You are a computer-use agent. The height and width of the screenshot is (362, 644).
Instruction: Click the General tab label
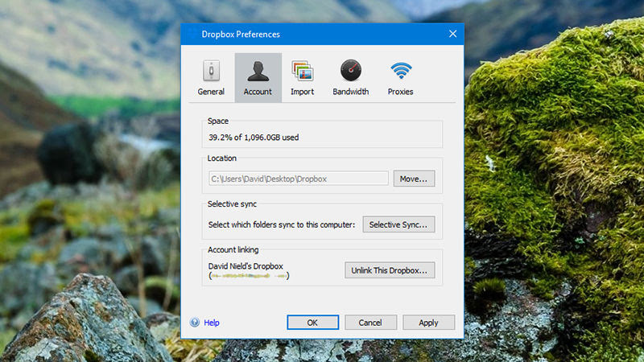click(x=211, y=92)
